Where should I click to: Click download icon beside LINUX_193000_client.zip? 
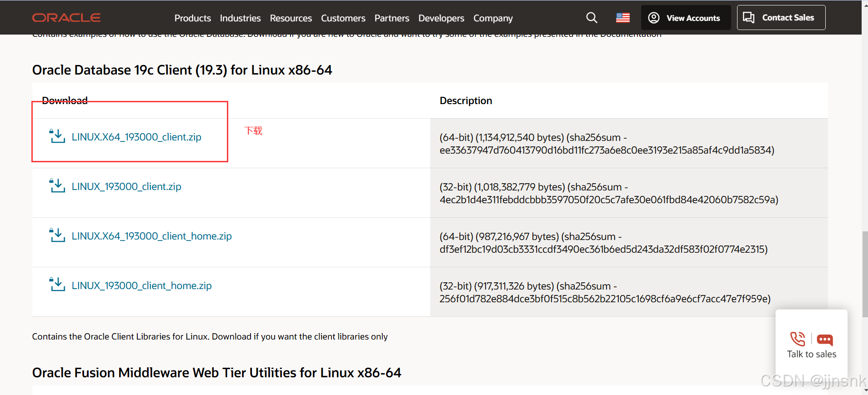57,185
